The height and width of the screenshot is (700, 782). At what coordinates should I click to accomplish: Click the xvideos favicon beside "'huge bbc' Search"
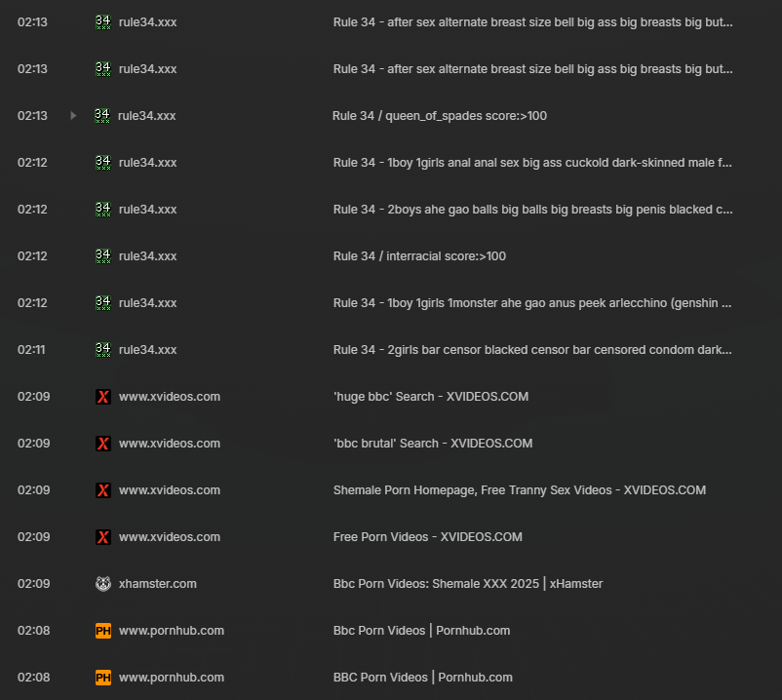point(103,397)
